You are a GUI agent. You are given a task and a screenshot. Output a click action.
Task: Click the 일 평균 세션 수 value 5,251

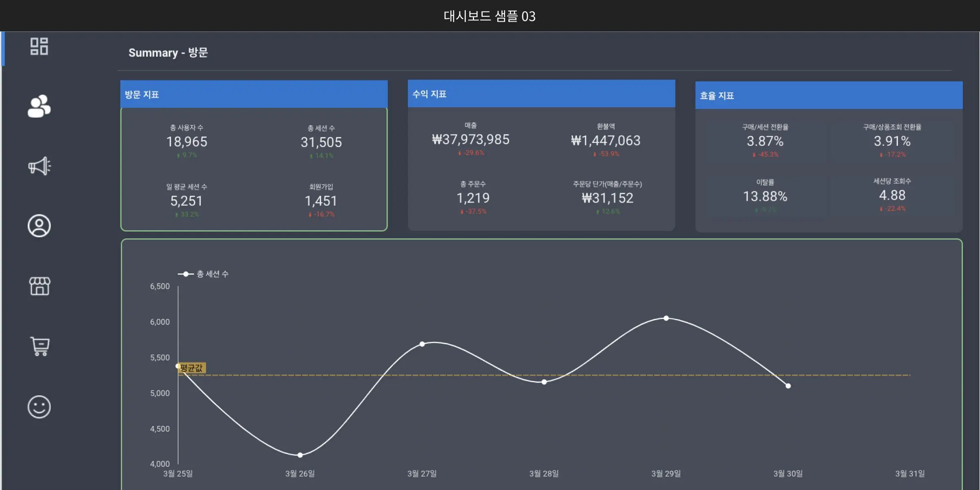coord(187,201)
